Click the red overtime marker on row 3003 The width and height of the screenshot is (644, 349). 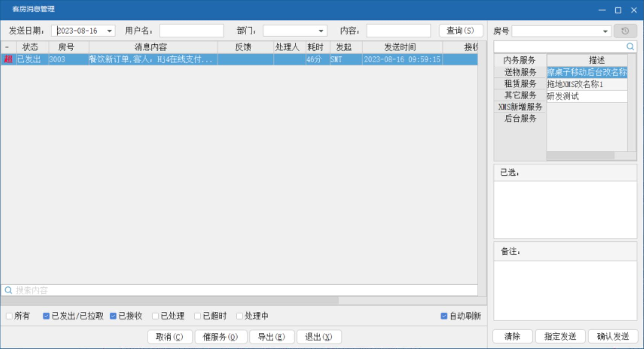point(8,59)
